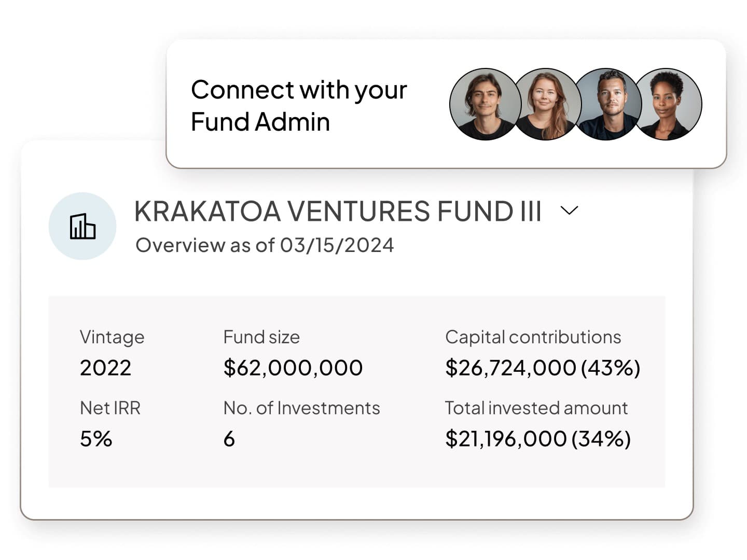
Task: Select the $62,000,000 fund size value
Action: 293,368
